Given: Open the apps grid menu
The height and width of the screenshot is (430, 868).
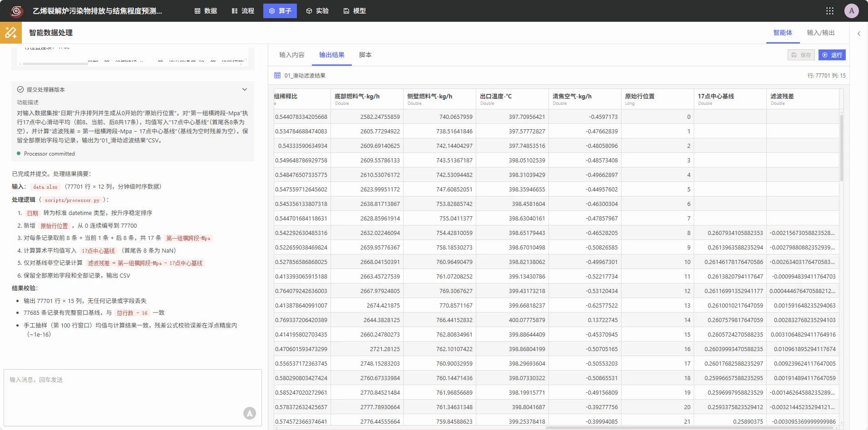Looking at the screenshot, I should pos(830,11).
